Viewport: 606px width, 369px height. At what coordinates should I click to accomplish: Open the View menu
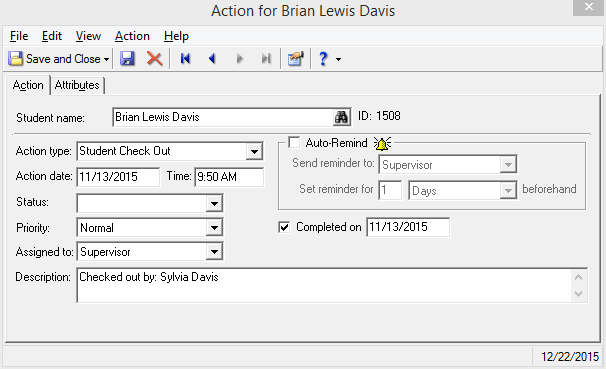[88, 36]
